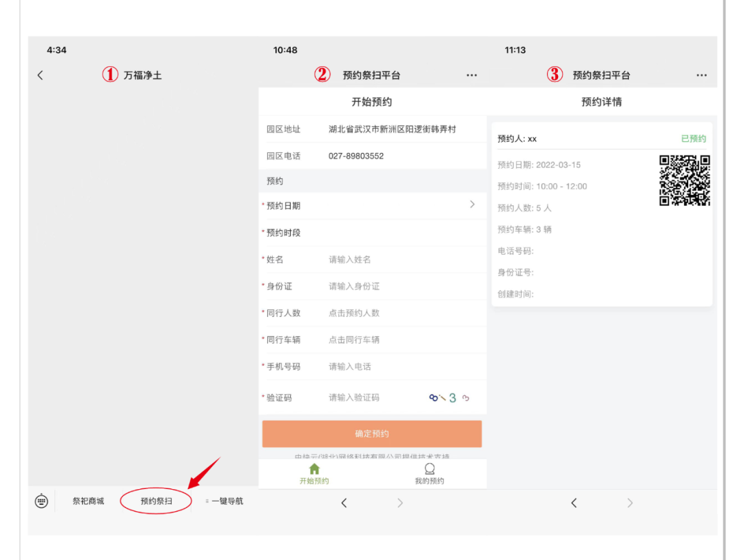Go back from 万福净土 screen
The height and width of the screenshot is (560, 744).
pyautogui.click(x=41, y=75)
